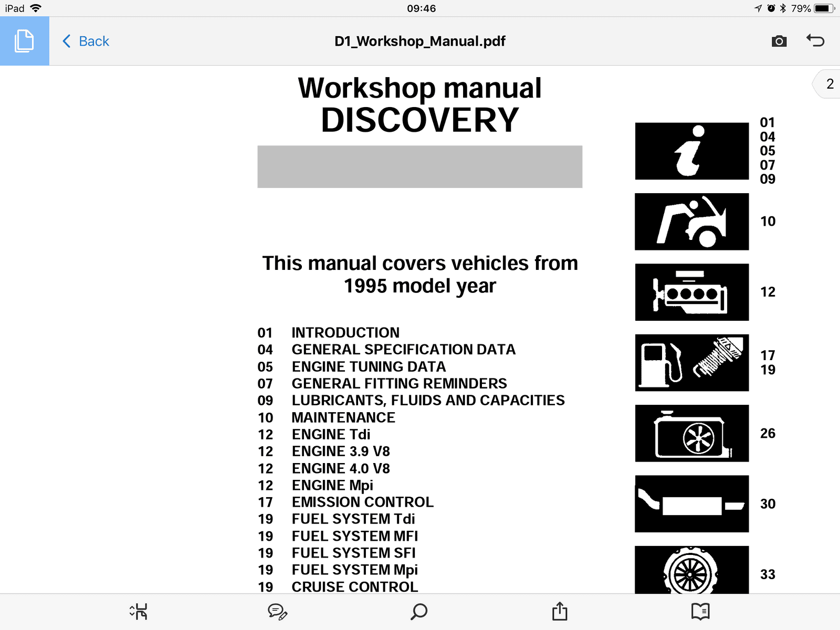Select the FUEL SYSTEM SFI entry
Image resolution: width=840 pixels, height=630 pixels.
353,553
